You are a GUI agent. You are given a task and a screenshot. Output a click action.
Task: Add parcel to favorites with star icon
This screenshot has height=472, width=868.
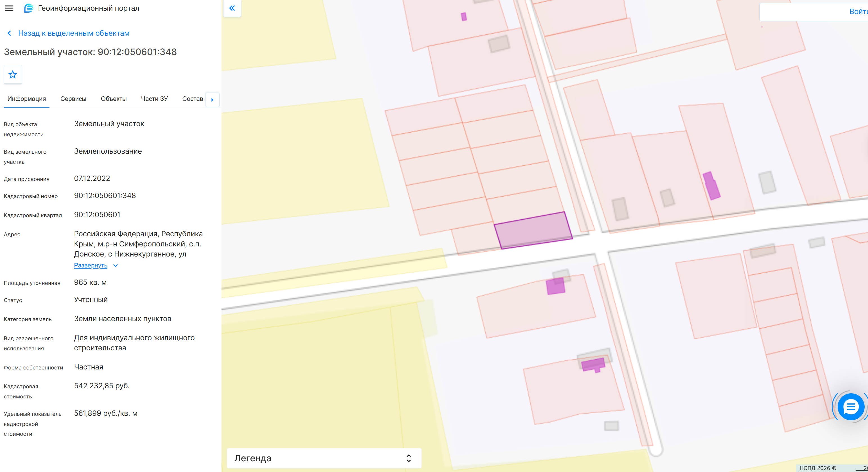(x=13, y=74)
